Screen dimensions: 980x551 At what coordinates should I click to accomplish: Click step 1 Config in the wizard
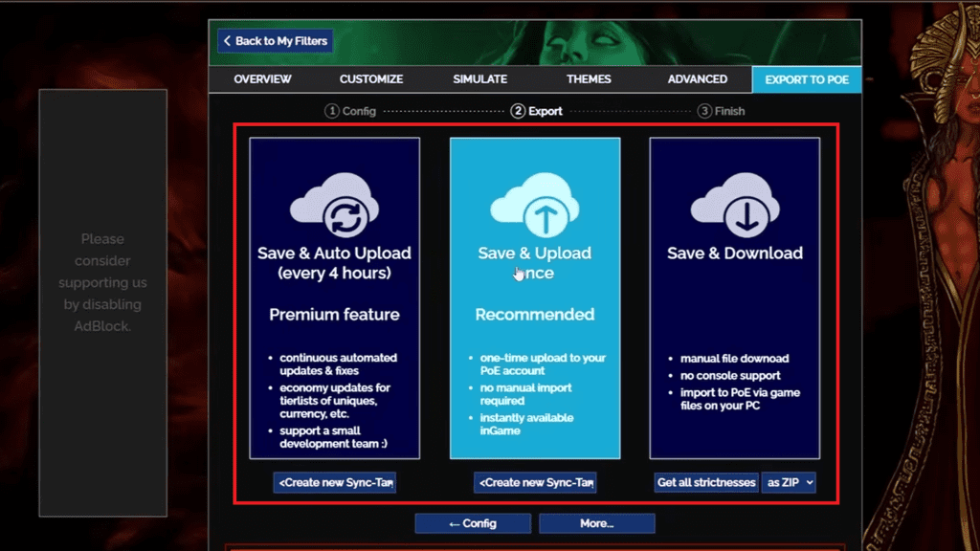tap(350, 111)
